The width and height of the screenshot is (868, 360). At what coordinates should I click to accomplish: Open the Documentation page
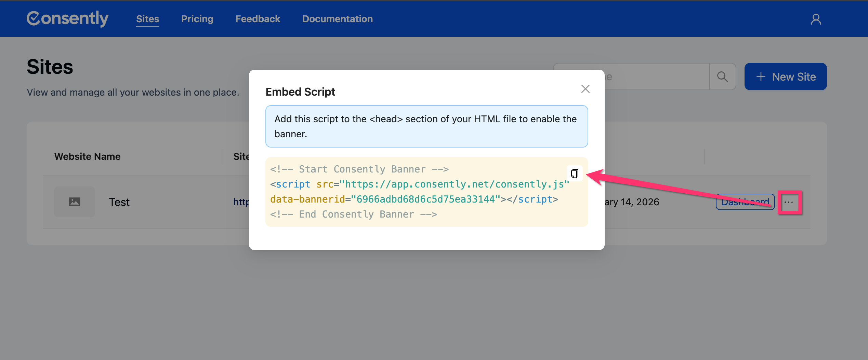(x=337, y=19)
